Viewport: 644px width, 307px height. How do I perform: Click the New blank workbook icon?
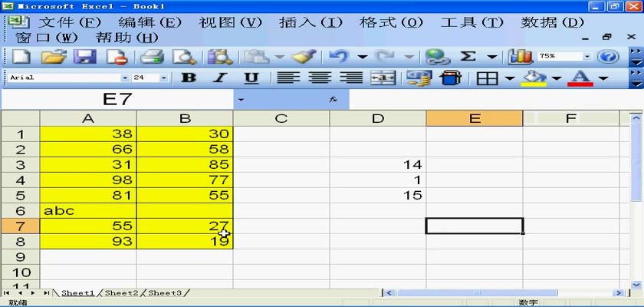pyautogui.click(x=21, y=57)
